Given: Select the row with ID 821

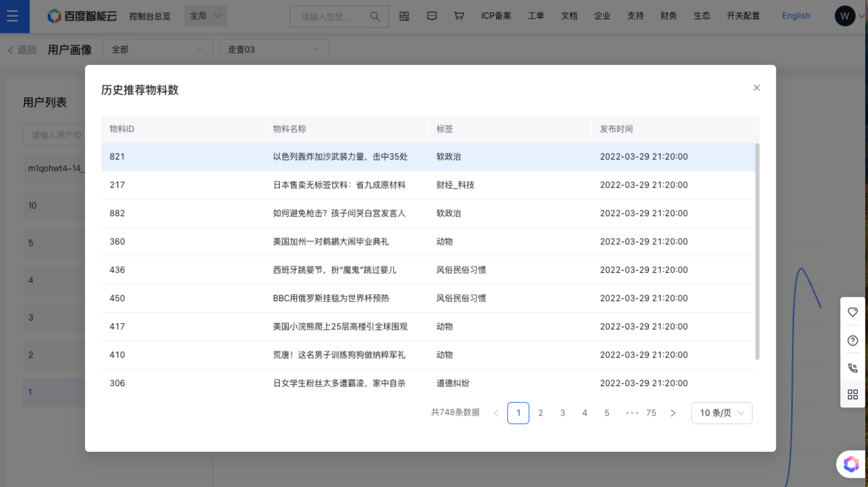Looking at the screenshot, I should 428,157.
